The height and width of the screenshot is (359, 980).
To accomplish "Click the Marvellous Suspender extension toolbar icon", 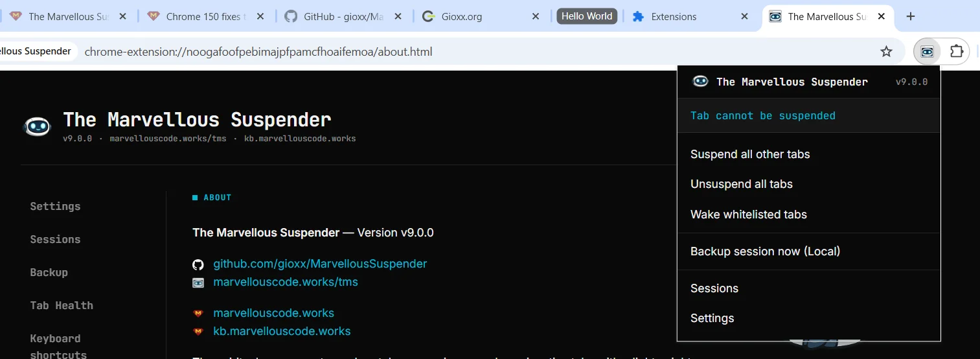I will [x=928, y=52].
